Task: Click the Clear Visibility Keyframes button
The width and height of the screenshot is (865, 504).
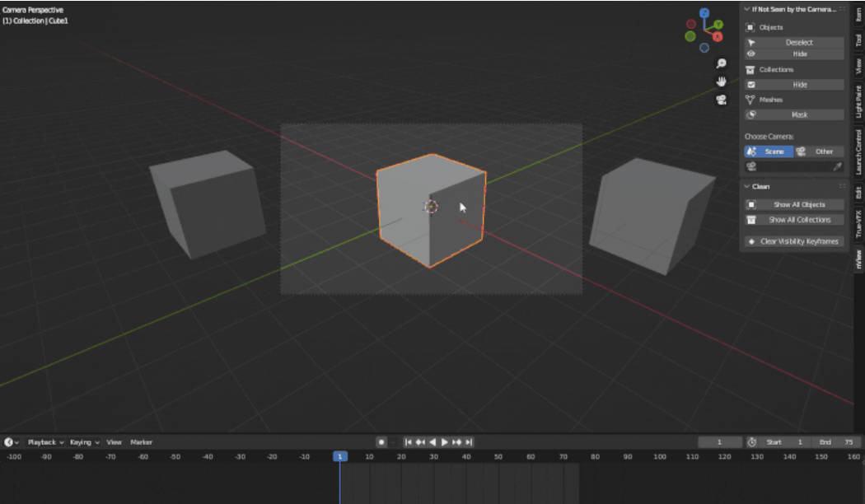Action: coord(793,241)
